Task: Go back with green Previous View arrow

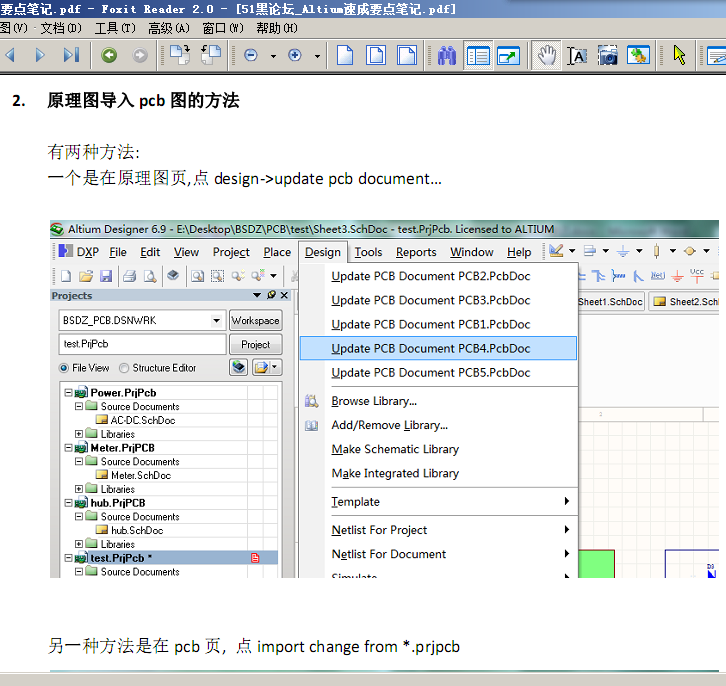Action: pos(108,56)
